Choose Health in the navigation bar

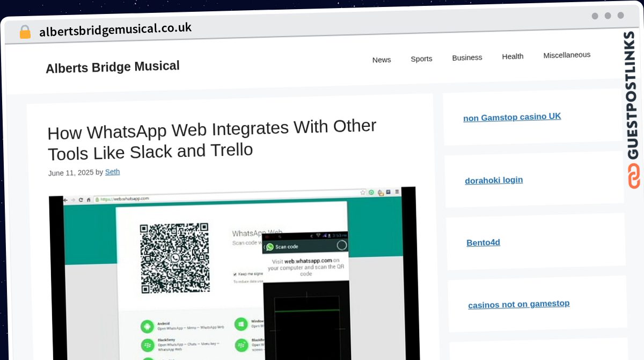click(513, 56)
